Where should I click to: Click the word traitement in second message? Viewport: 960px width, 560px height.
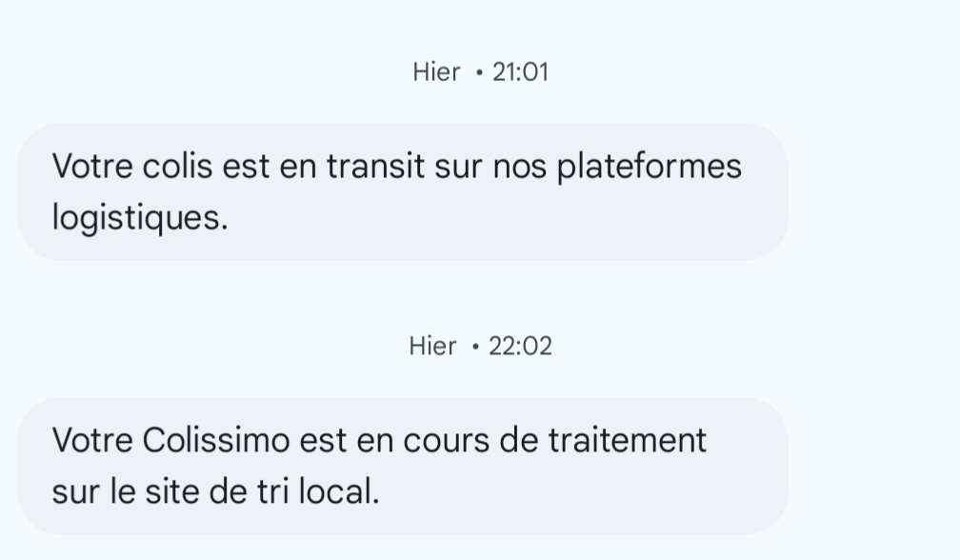click(627, 441)
